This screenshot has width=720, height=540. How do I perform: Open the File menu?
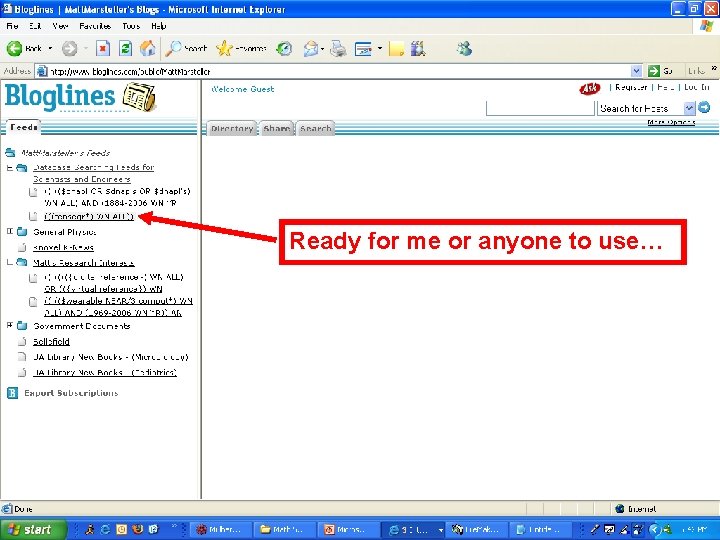(12, 26)
